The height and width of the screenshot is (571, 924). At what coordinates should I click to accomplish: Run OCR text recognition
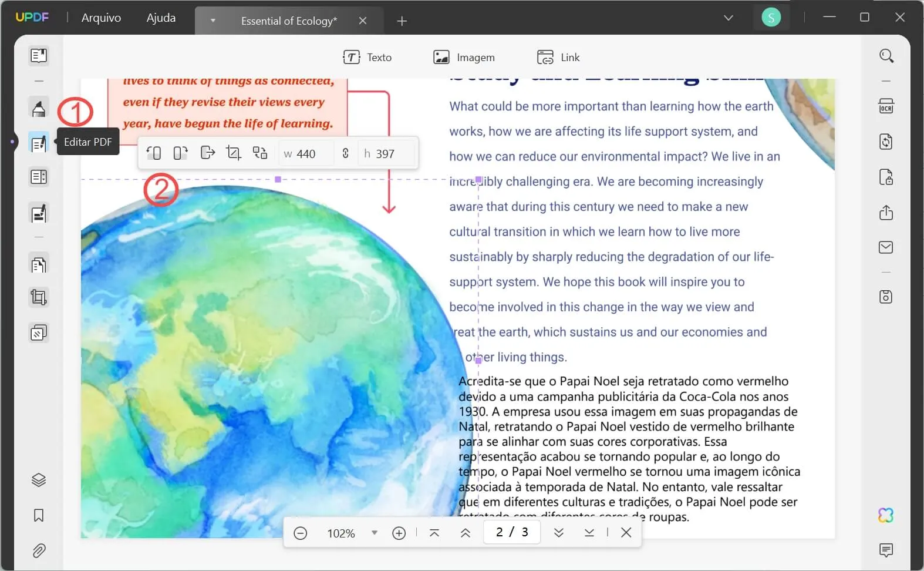click(x=886, y=106)
